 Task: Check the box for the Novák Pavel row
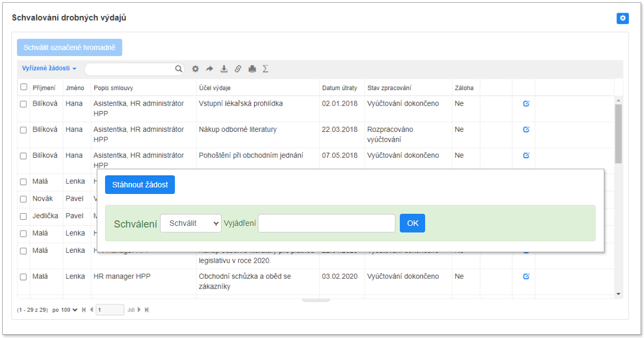point(24,199)
